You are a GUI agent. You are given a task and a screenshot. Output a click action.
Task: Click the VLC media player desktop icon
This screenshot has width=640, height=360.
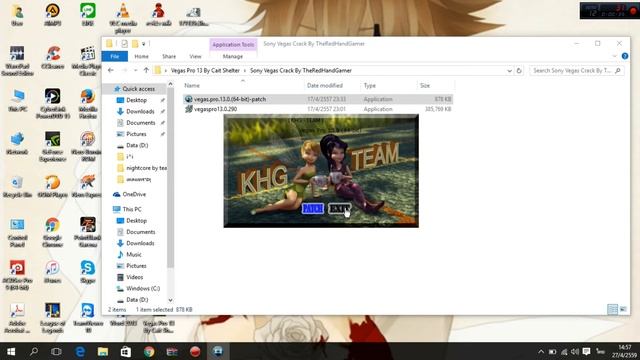tap(123, 17)
